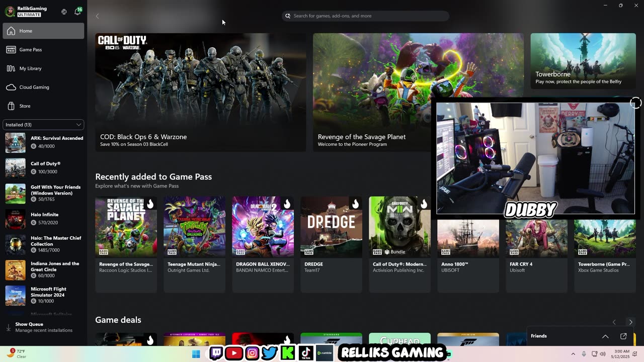The image size is (644, 362).
Task: Click the search magnifier icon
Action: pyautogui.click(x=288, y=16)
